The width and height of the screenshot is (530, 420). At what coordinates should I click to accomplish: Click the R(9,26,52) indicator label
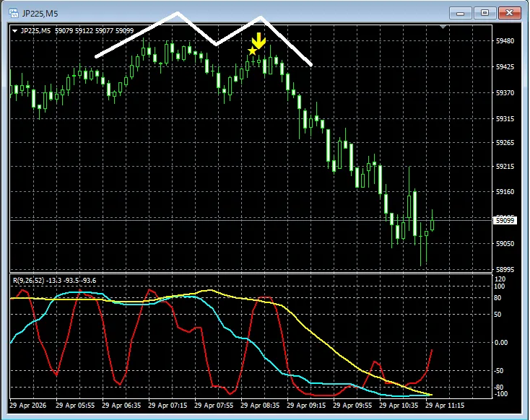(32, 280)
